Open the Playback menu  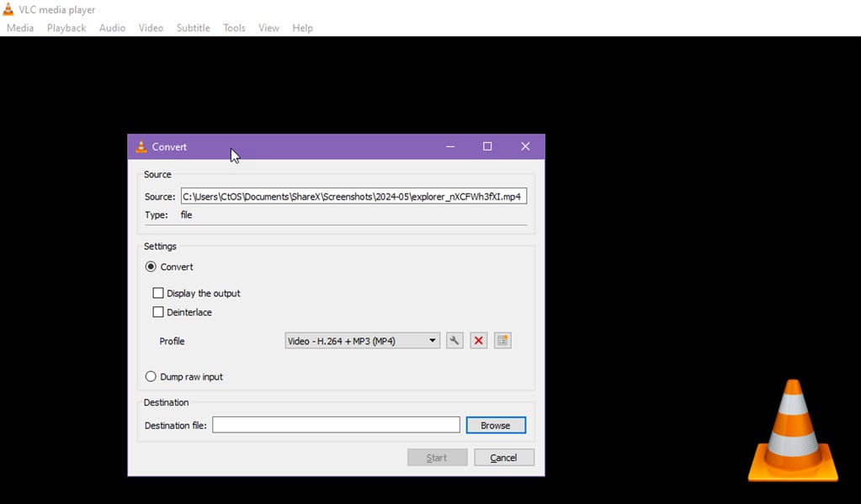point(66,28)
